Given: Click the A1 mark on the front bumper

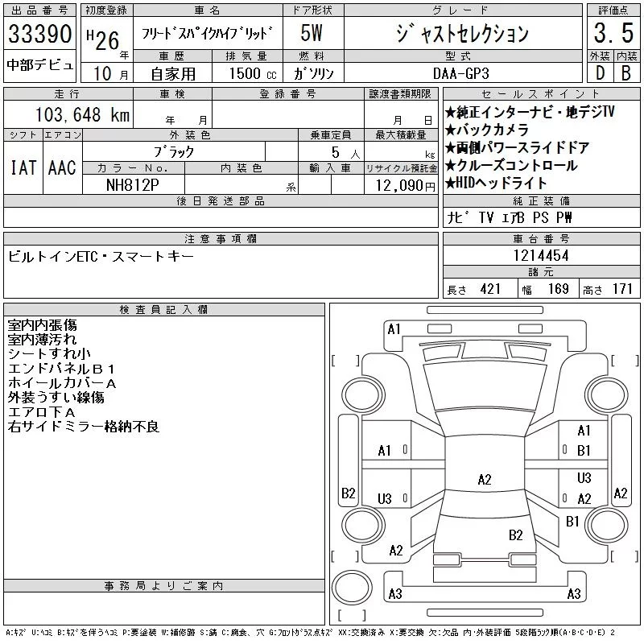Looking at the screenshot, I should tap(394, 329).
